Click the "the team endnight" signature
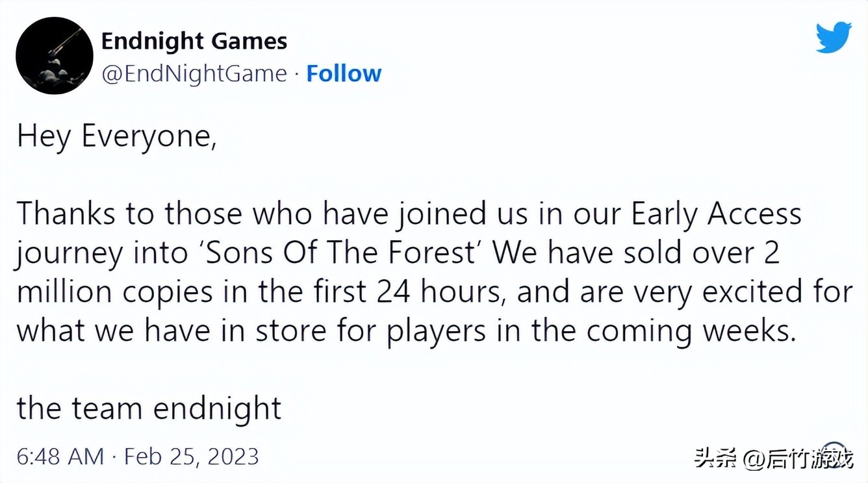This screenshot has width=868, height=483. [x=149, y=409]
